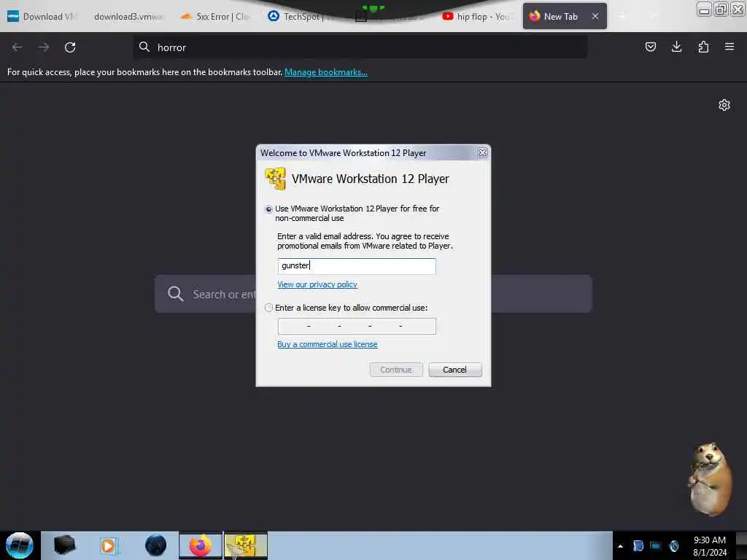
Task: Open the media player taskbar icon
Action: 109,545
